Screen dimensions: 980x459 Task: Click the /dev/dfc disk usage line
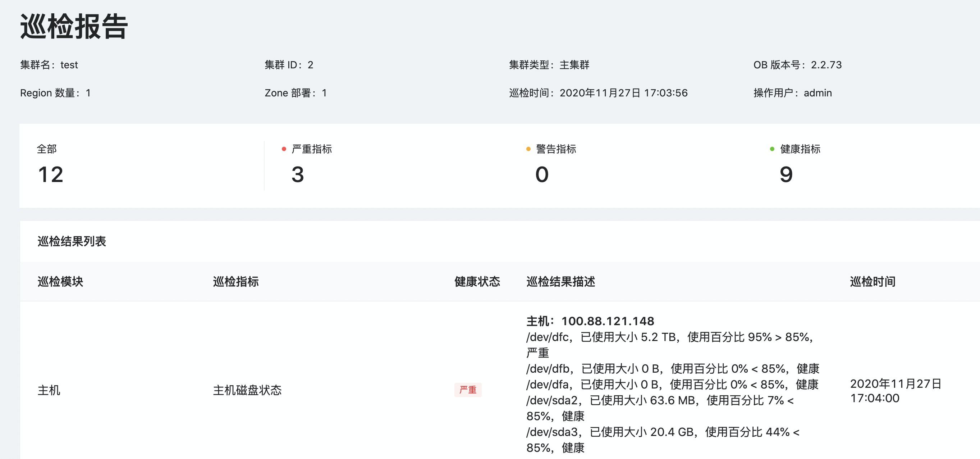pyautogui.click(x=670, y=345)
